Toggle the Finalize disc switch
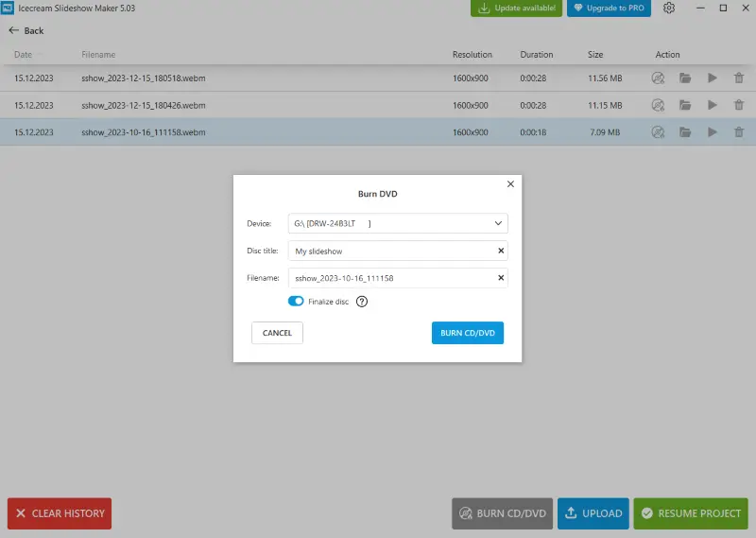Viewport: 756px width, 538px height. (x=296, y=301)
